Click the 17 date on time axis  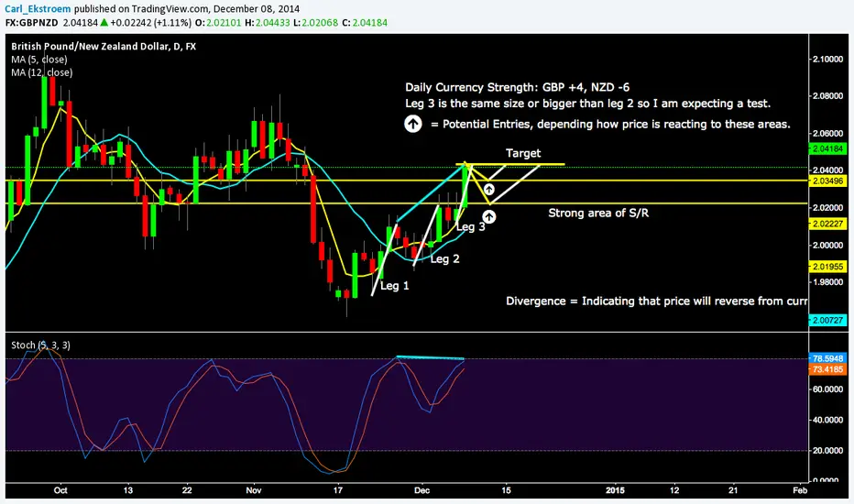click(x=338, y=490)
